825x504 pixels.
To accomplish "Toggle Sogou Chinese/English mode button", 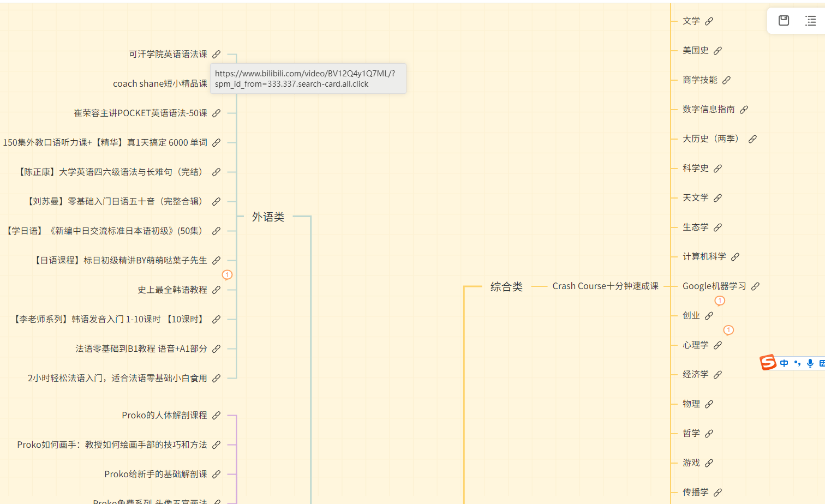I will tap(784, 363).
